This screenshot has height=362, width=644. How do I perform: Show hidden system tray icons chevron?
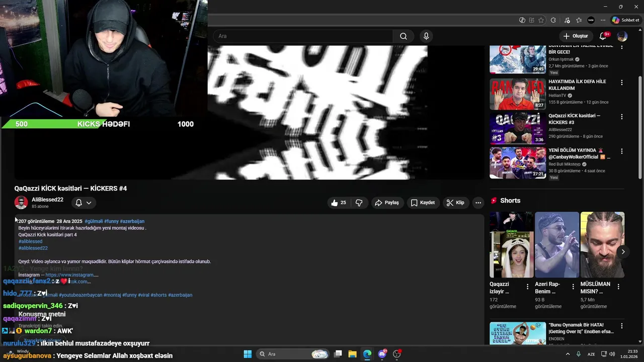[568, 354]
